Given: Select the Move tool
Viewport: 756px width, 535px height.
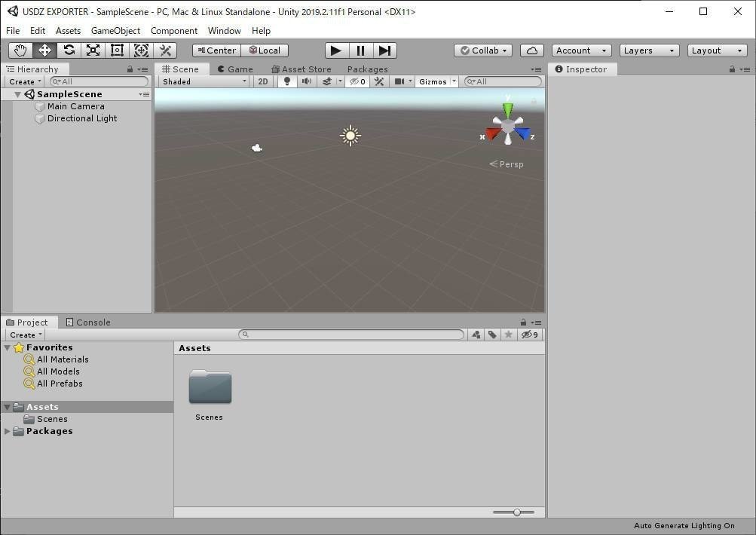Looking at the screenshot, I should pyautogui.click(x=44, y=50).
